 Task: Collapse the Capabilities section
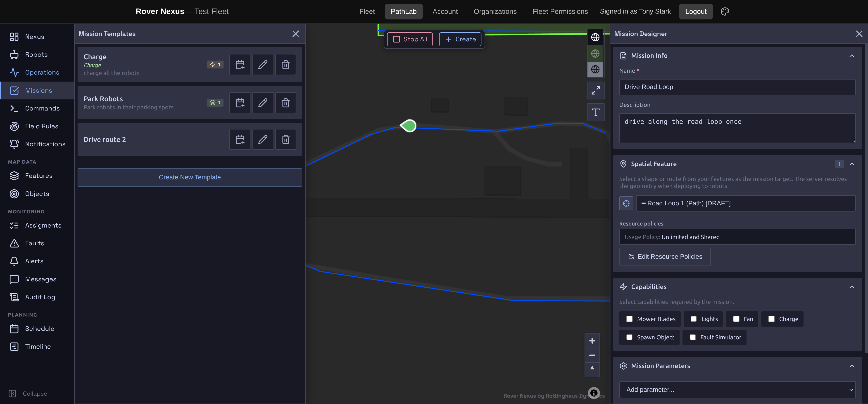[x=851, y=287]
